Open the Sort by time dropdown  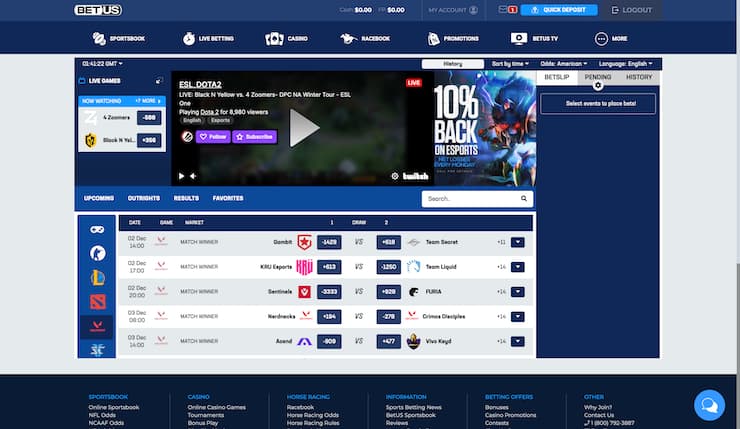(510, 64)
